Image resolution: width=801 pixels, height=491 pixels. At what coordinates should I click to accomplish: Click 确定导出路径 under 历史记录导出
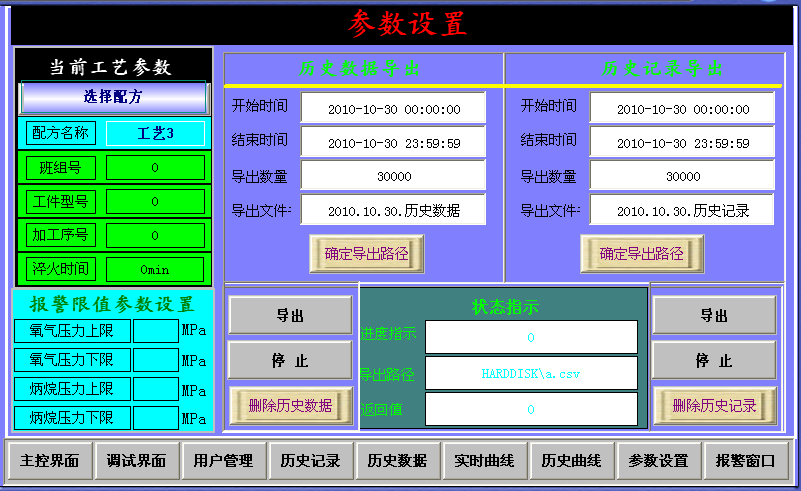pos(642,253)
